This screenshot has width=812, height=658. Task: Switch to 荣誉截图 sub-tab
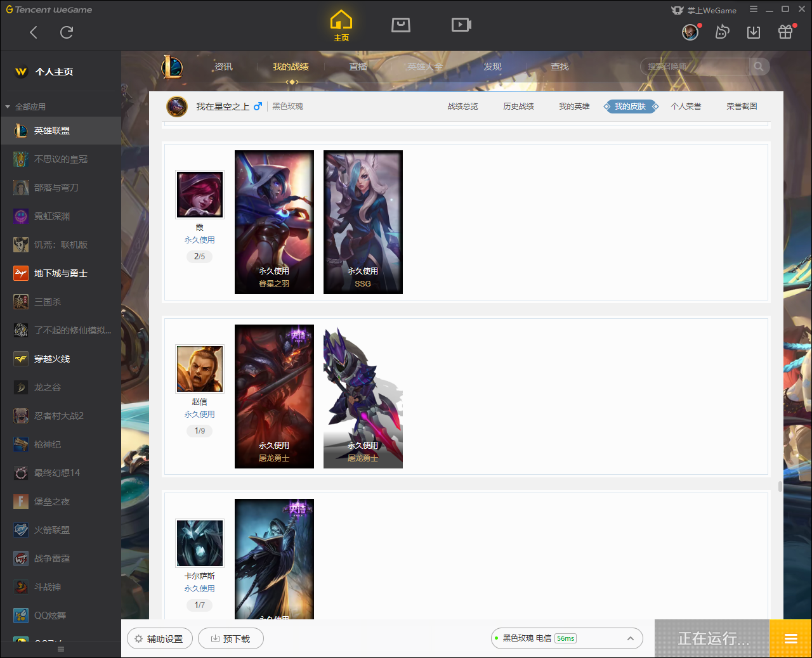[x=742, y=106]
